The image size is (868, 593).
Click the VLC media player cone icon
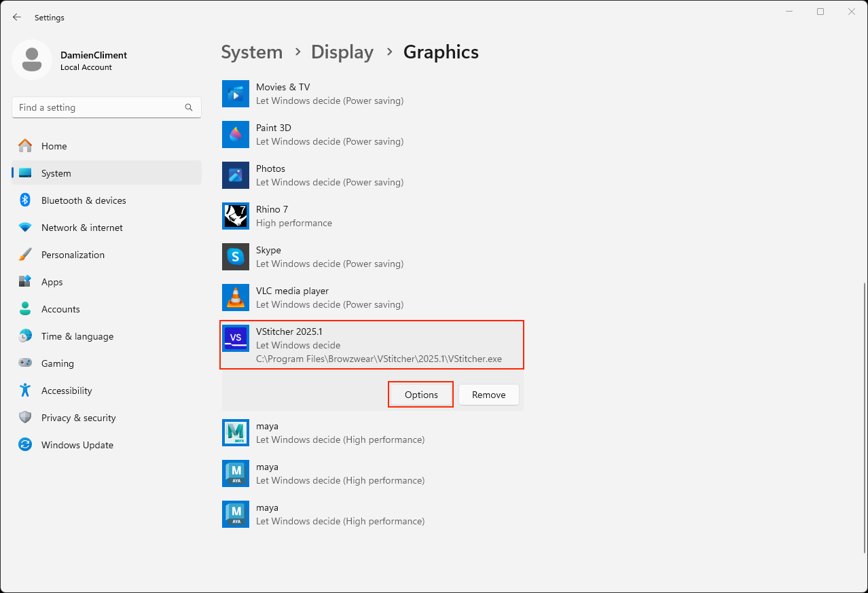pos(236,298)
